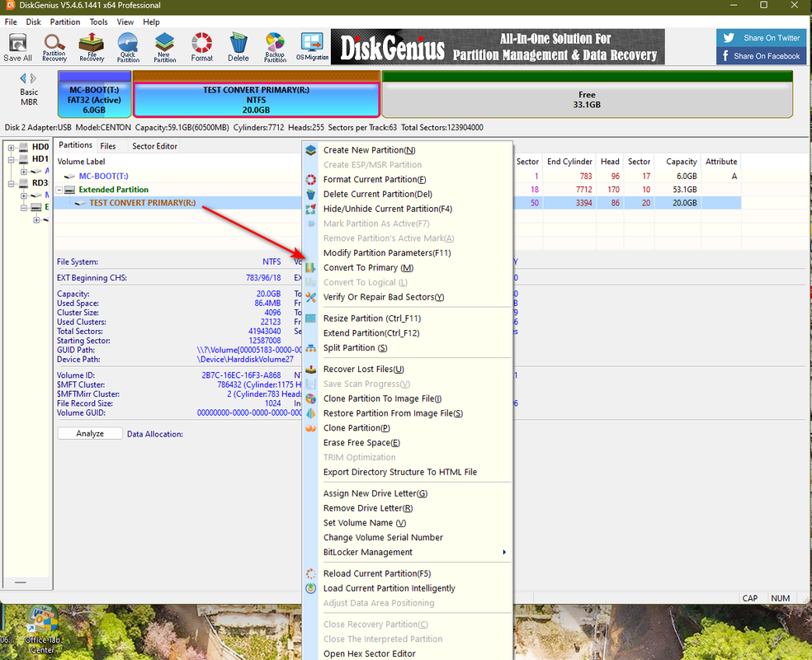Click the Format toolbar icon

click(201, 47)
